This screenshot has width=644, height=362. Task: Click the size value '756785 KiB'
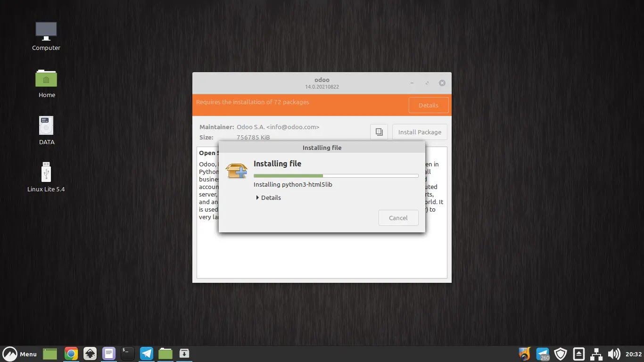click(x=253, y=137)
